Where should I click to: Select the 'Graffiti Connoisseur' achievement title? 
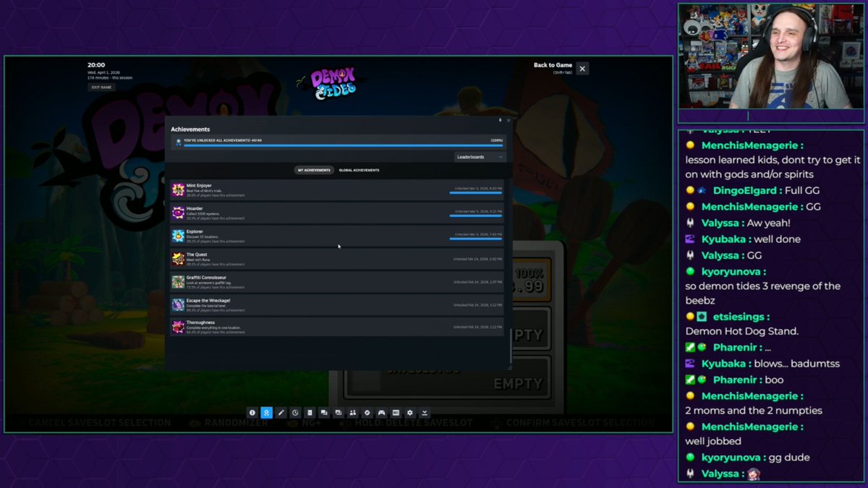(x=207, y=278)
